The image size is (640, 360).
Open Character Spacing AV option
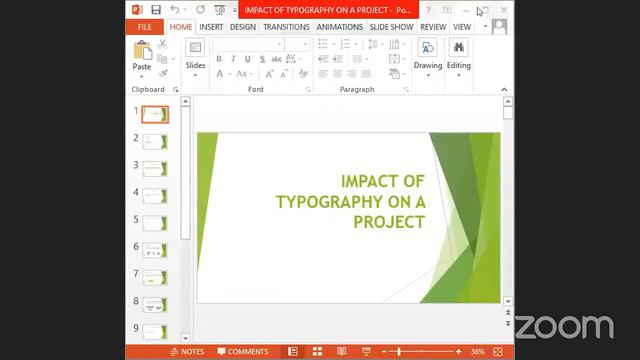(291, 59)
